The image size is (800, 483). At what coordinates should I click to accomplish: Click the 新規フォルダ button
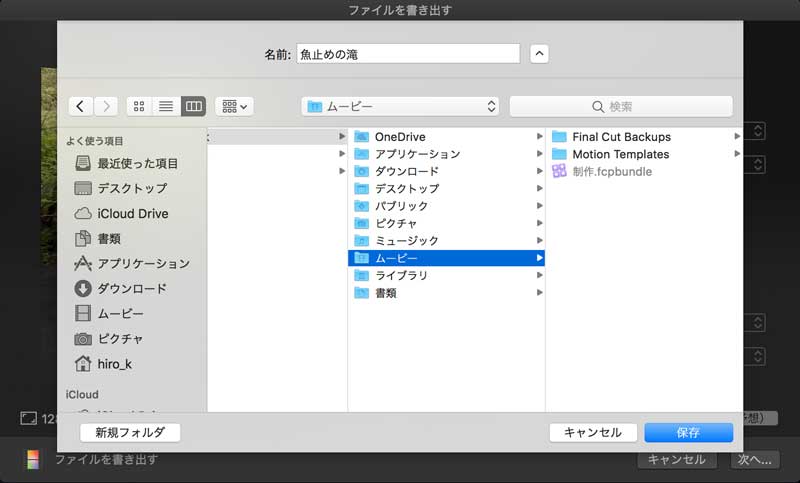[130, 432]
